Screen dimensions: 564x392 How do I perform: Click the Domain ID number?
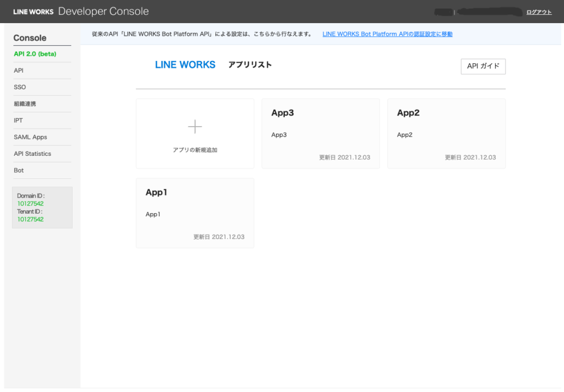coord(30,204)
